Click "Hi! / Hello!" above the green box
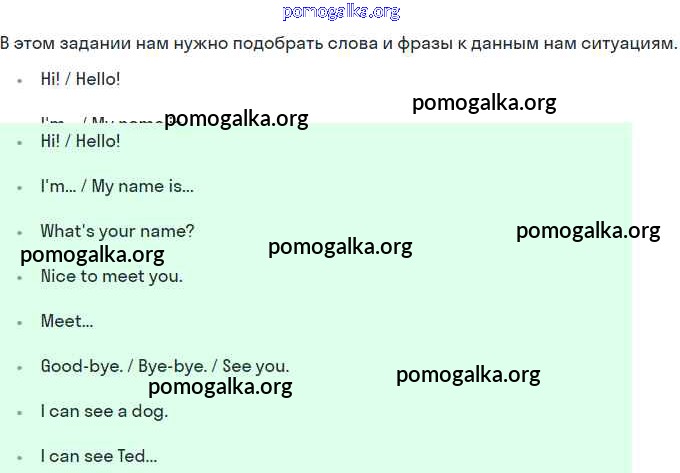Image resolution: width=680 pixels, height=473 pixels. coord(80,79)
